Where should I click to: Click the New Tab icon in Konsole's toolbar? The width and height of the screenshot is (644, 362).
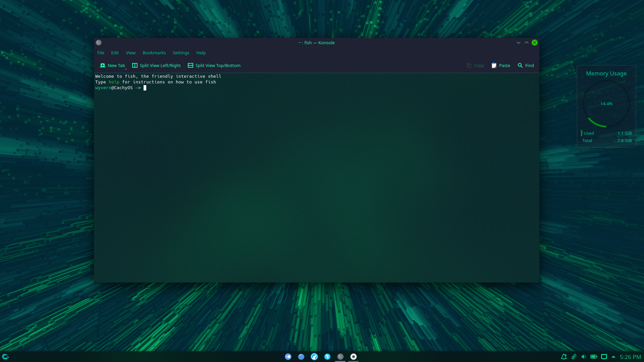point(103,65)
